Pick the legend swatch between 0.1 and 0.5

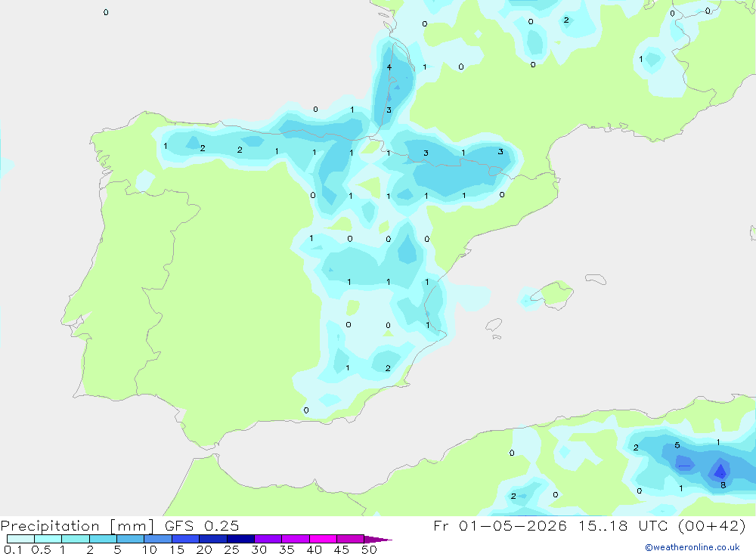(x=20, y=539)
